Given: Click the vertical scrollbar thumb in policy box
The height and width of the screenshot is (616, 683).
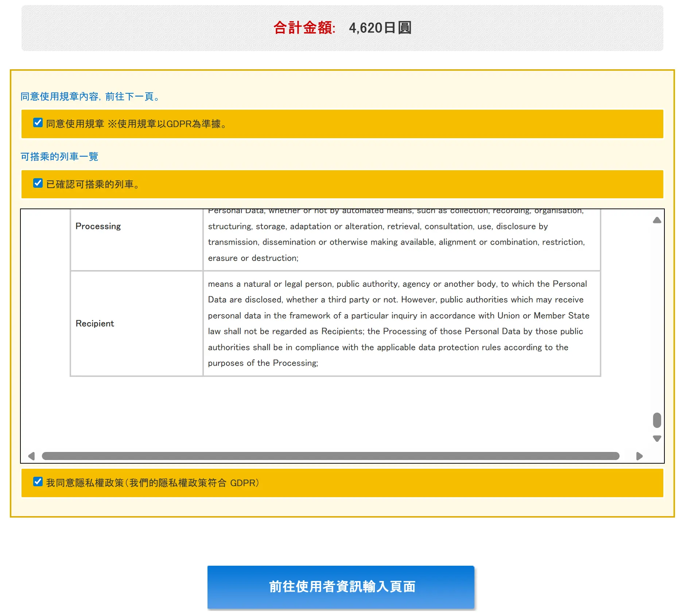Looking at the screenshot, I should tap(657, 420).
